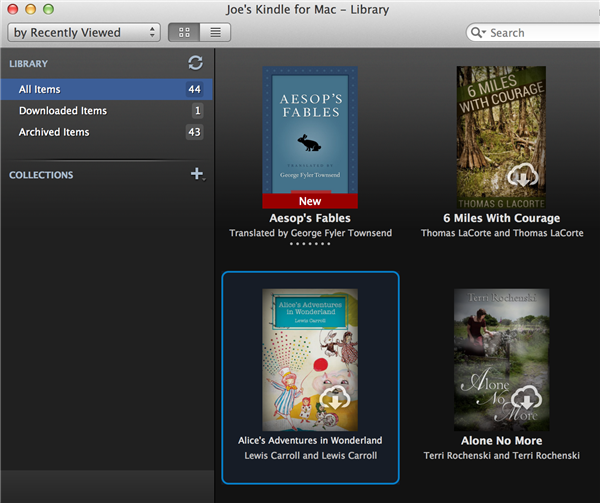Click the '6 Miles With Courage' title text

click(x=502, y=218)
